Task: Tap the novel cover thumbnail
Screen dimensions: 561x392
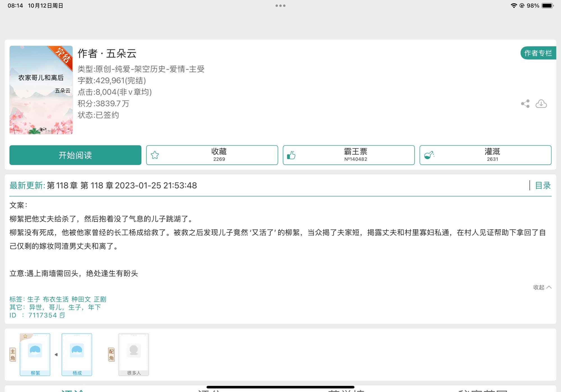Action: [x=41, y=90]
